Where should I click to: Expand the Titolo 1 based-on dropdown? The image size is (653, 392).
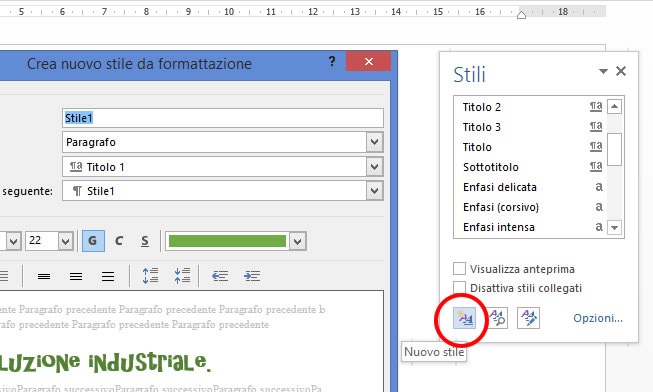[374, 167]
